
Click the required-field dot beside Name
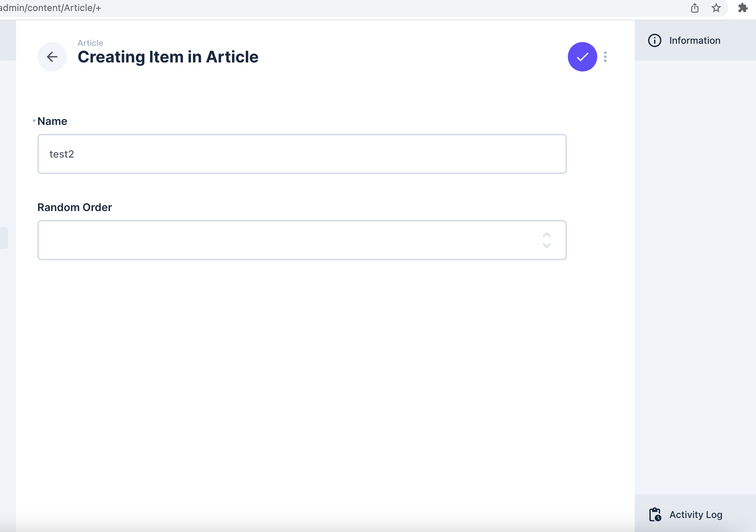click(33, 121)
